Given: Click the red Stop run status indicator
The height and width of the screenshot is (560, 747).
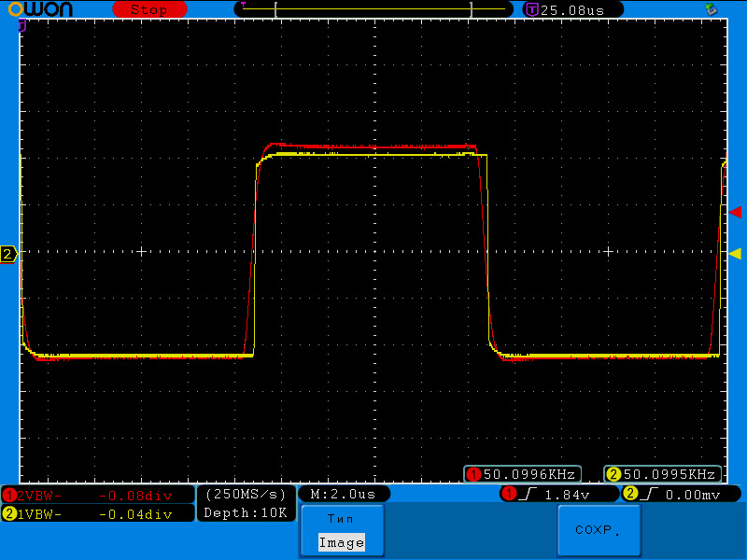Looking at the screenshot, I should [x=149, y=9].
